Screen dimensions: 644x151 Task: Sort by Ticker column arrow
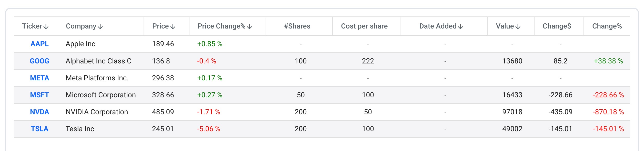(46, 27)
